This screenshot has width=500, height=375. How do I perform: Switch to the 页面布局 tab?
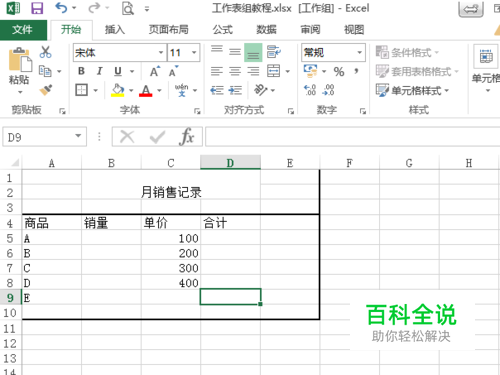(168, 30)
